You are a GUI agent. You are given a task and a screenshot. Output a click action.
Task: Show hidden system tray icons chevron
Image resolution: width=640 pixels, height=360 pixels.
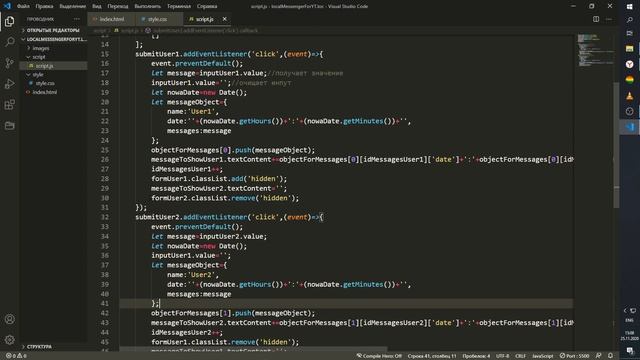click(625, 311)
